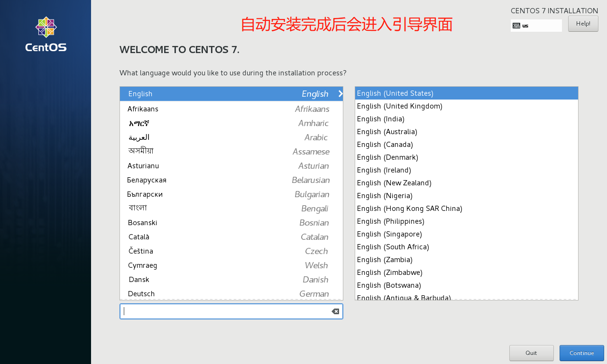Image resolution: width=607 pixels, height=364 pixels.
Task: Select Asturianu language row
Action: [231, 166]
